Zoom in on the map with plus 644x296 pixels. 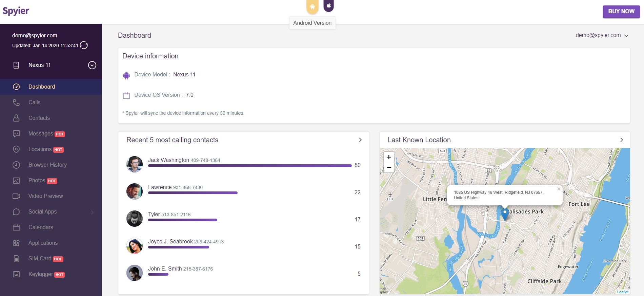point(389,157)
